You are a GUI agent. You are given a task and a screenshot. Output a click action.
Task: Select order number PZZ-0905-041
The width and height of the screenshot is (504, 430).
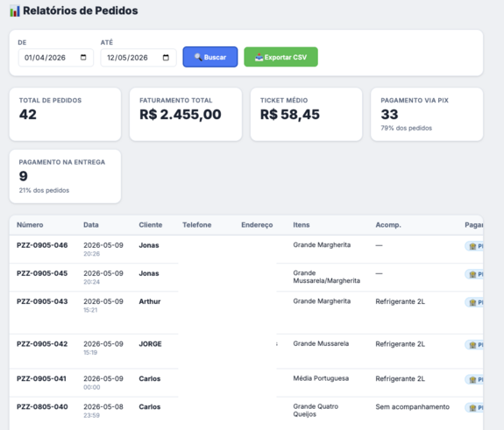click(x=41, y=378)
